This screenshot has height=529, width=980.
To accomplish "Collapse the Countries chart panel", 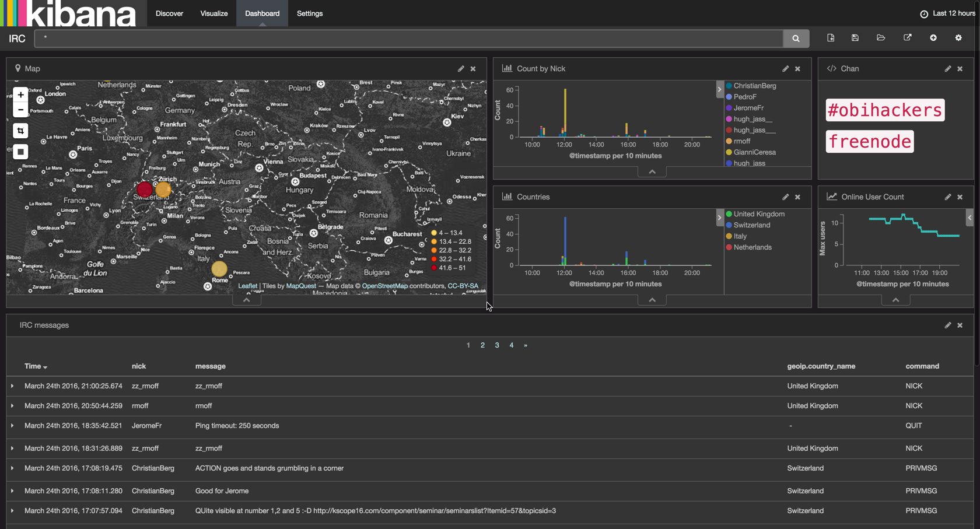I will [652, 299].
